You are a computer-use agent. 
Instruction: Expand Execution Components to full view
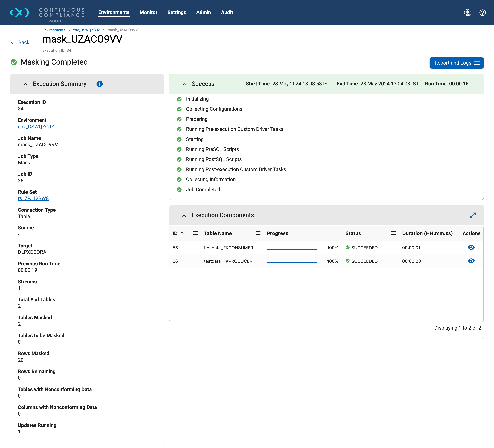[473, 215]
